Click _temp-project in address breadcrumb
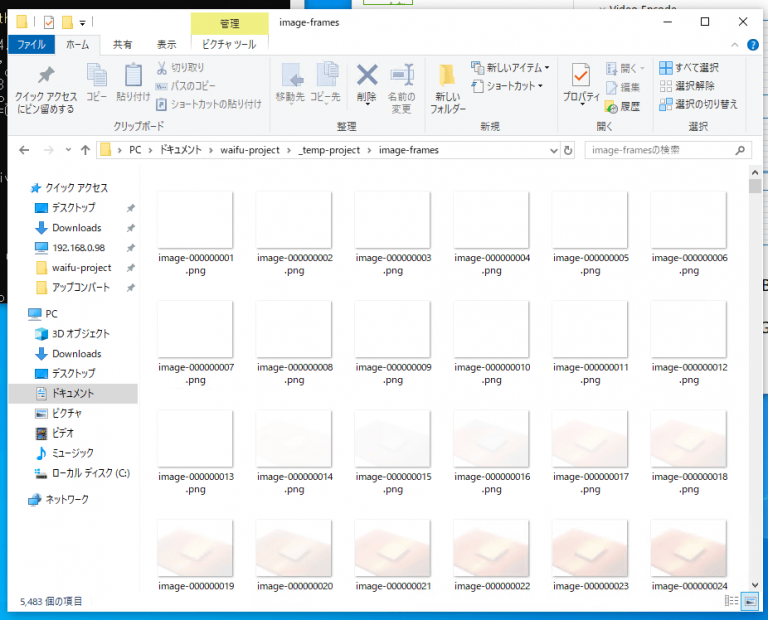768x620 pixels. click(x=329, y=150)
